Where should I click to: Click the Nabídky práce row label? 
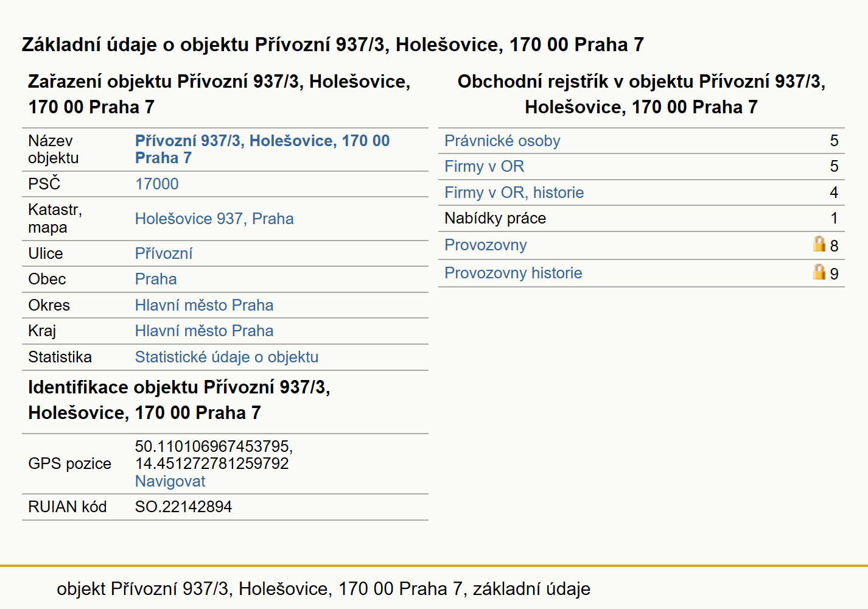[x=495, y=218]
